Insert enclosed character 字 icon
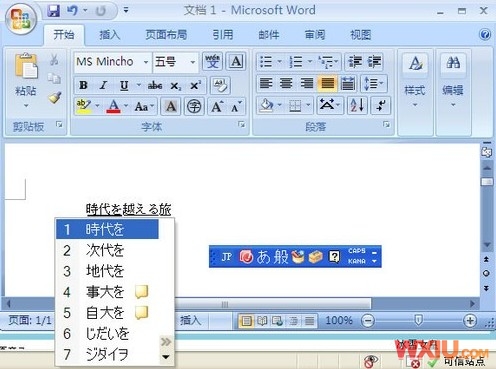Viewport: 496px width, 369px height. [194, 107]
